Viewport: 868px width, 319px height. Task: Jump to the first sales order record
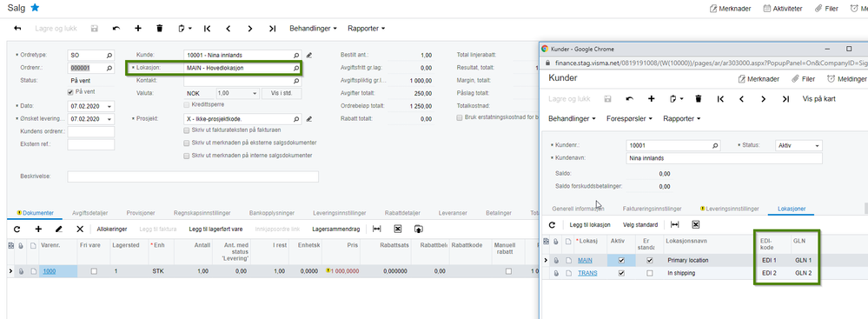coord(207,28)
